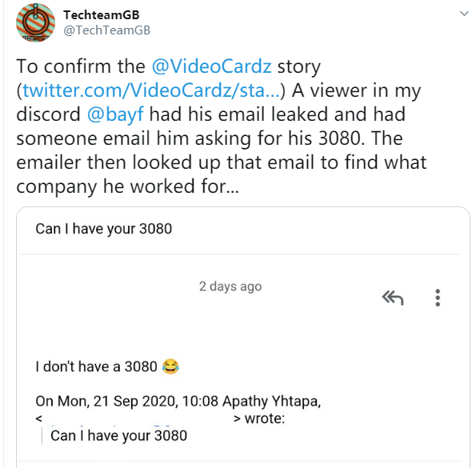Click the 'wrote:' text in quote header

coord(265,418)
